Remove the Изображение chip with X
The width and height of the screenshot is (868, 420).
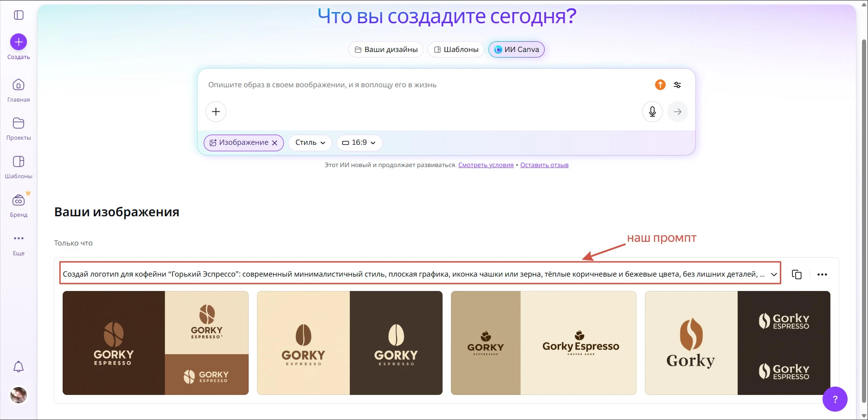point(275,143)
